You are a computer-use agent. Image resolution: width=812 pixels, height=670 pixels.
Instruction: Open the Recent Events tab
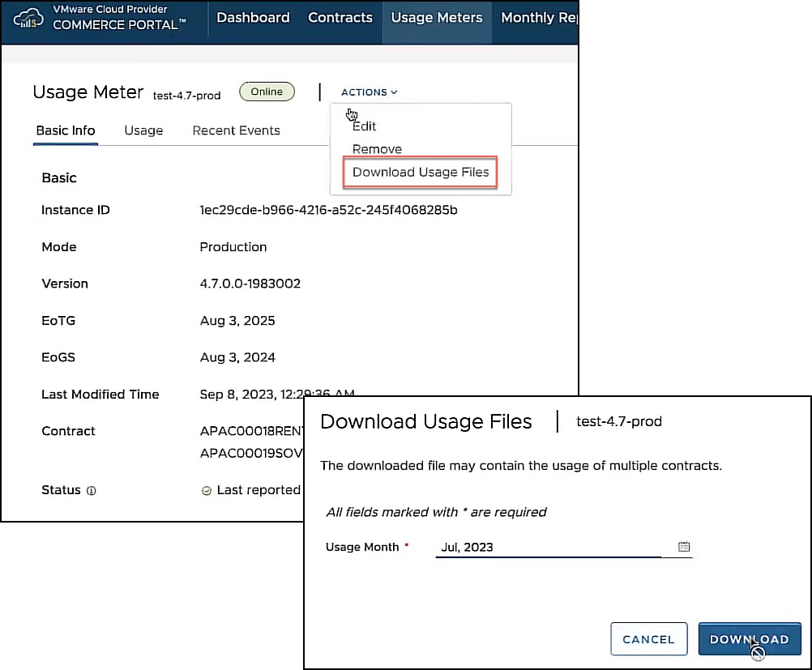(x=236, y=130)
